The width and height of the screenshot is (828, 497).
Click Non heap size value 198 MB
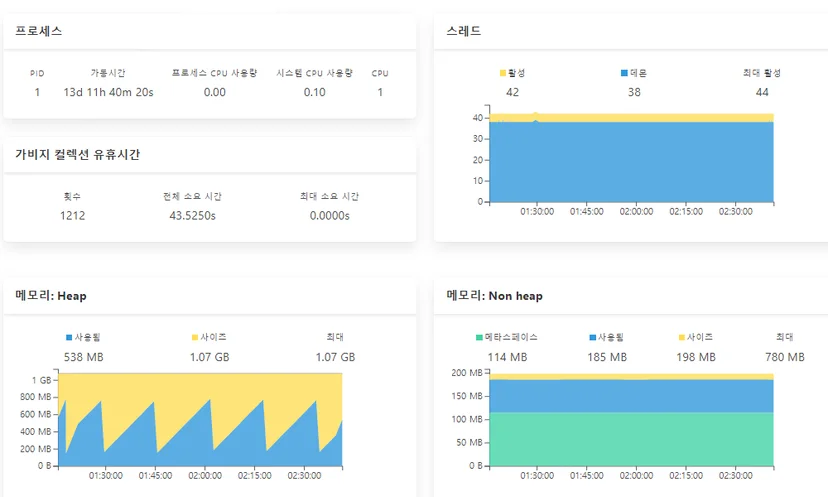[696, 357]
